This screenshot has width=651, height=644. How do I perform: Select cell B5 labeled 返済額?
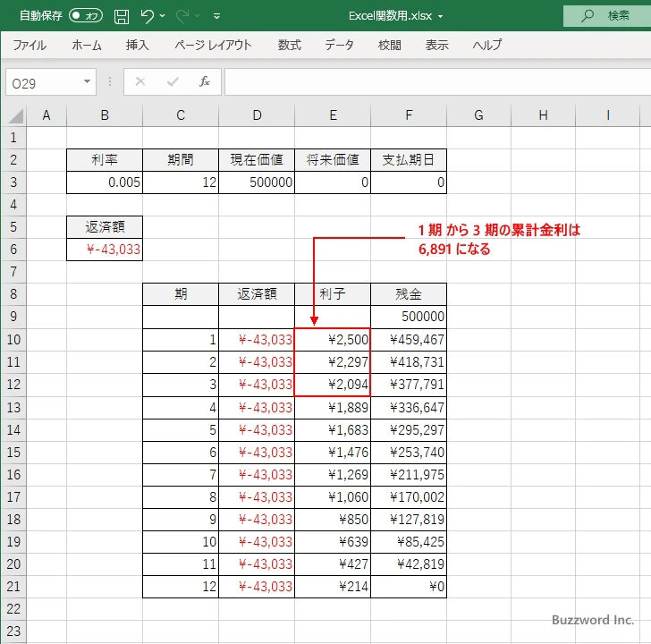point(105,227)
